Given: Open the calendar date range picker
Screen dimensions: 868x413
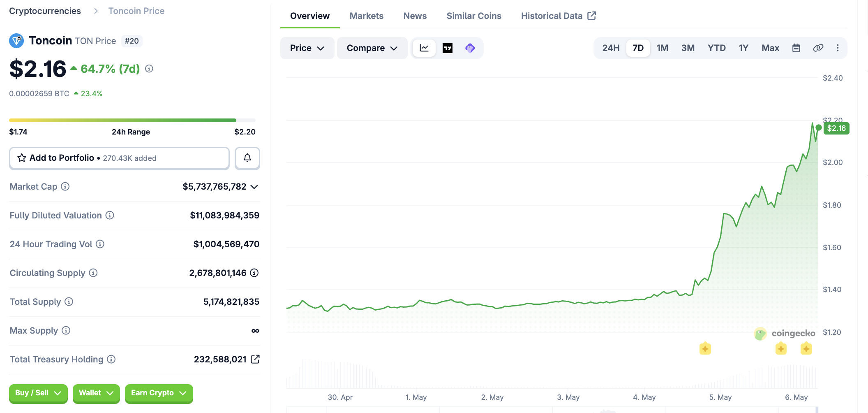Looking at the screenshot, I should pyautogui.click(x=796, y=48).
